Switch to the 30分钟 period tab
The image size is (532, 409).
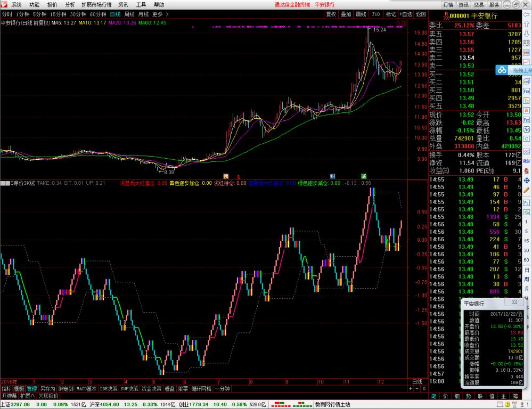pos(78,14)
